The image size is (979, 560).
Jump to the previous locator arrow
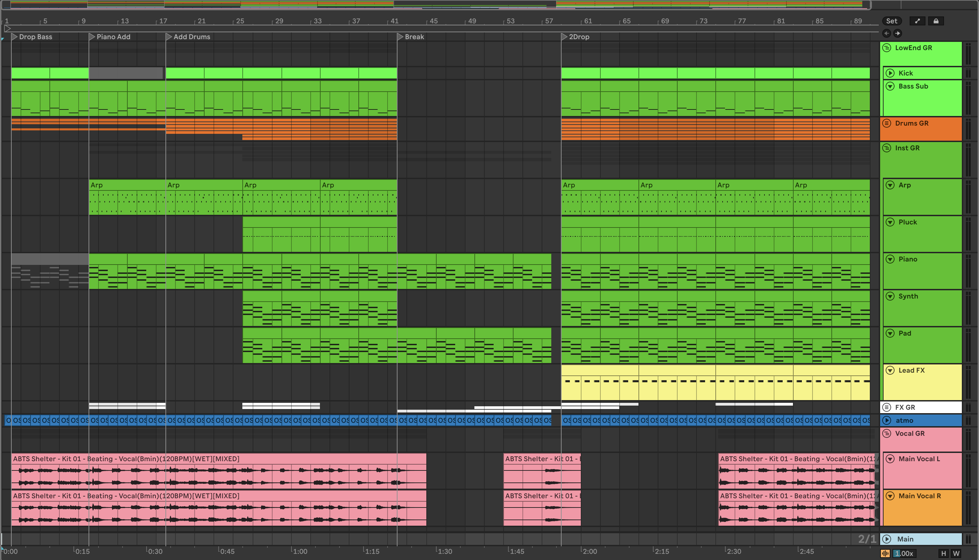[x=887, y=34]
